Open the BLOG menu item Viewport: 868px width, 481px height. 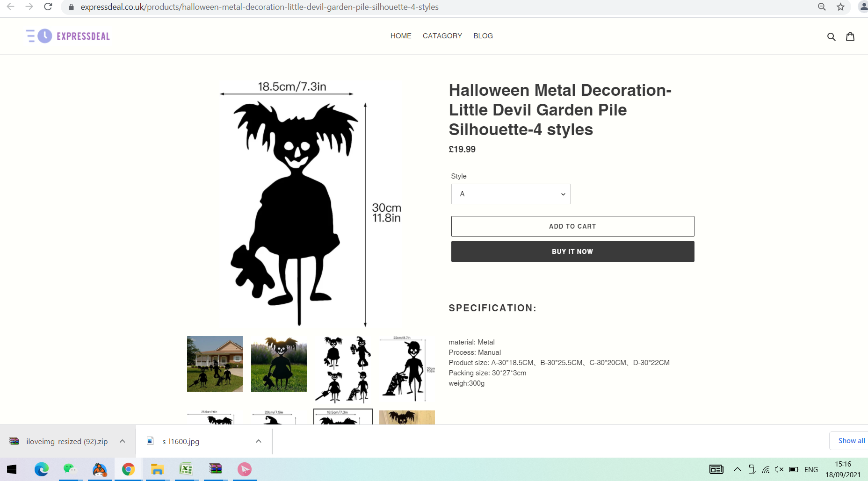[x=483, y=36]
